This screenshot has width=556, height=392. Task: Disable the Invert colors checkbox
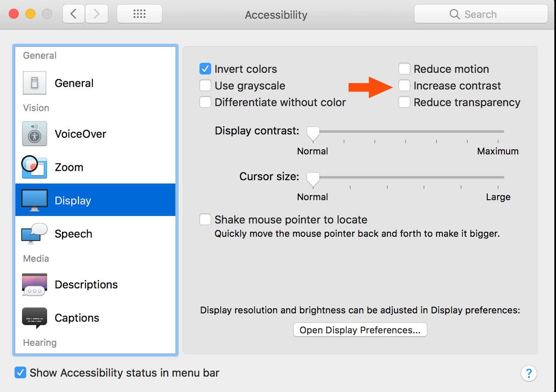click(x=205, y=69)
